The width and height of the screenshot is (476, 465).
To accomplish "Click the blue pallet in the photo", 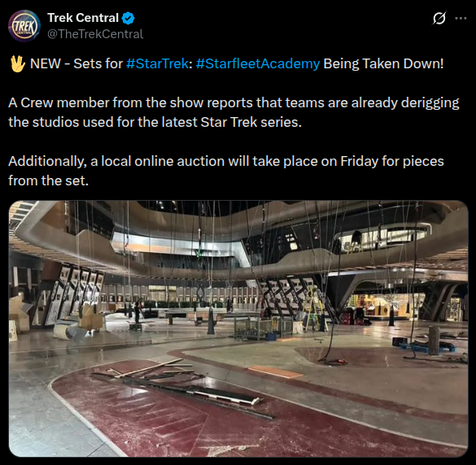I will coord(427,348).
